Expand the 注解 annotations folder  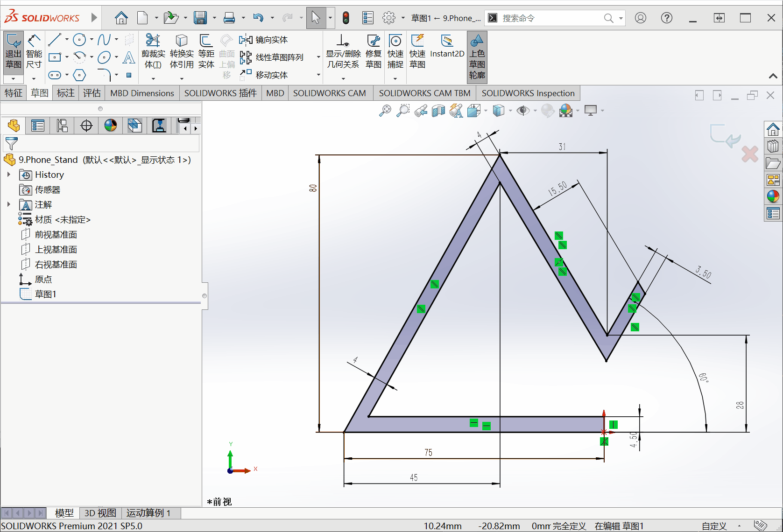click(8, 204)
